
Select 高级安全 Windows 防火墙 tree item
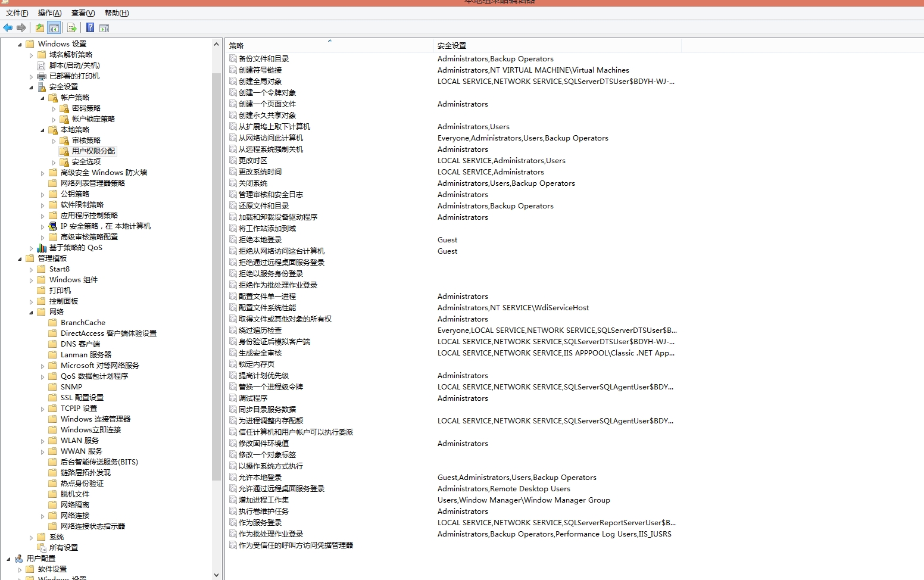tap(104, 173)
